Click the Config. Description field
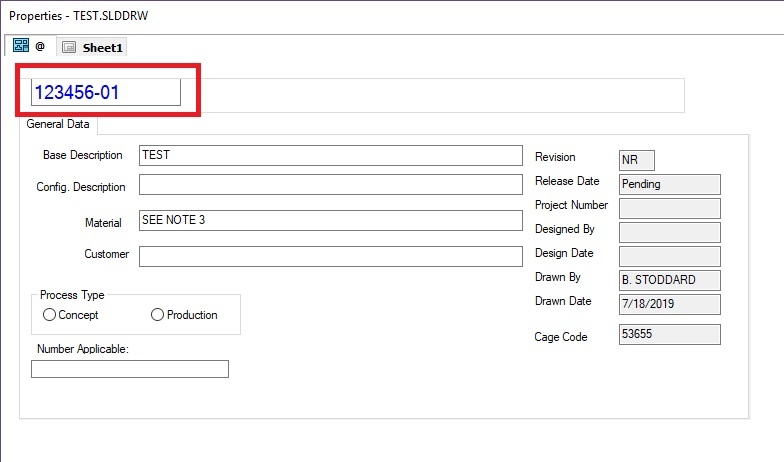The image size is (784, 462). click(x=331, y=184)
